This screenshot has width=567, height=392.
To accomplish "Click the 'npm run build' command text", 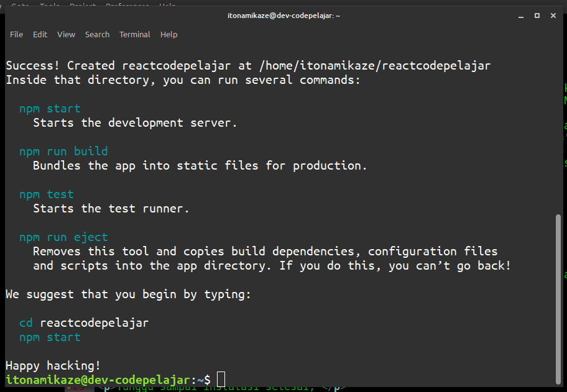I will click(x=63, y=151).
